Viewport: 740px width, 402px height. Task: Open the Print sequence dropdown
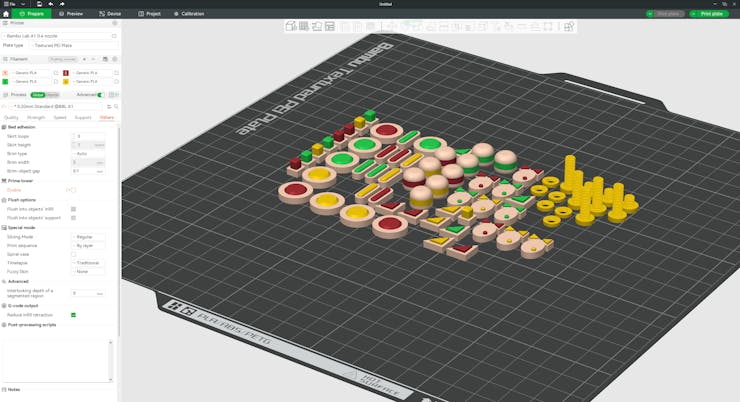tap(88, 245)
